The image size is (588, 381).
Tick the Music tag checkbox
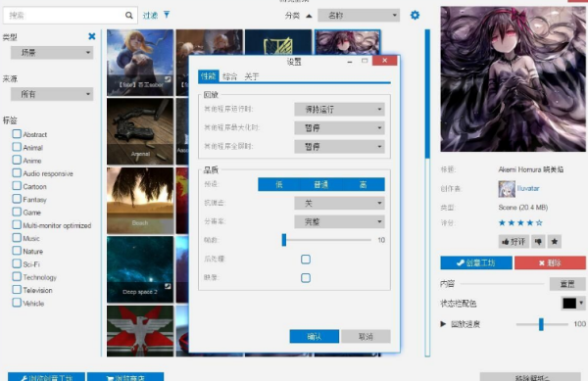17,238
